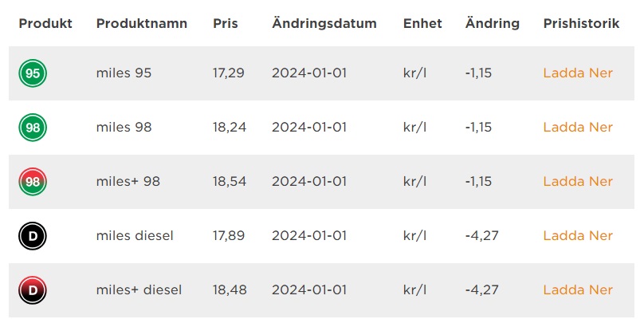Click the Produkt column header
Image resolution: width=644 pixels, height=319 pixels.
click(x=45, y=24)
